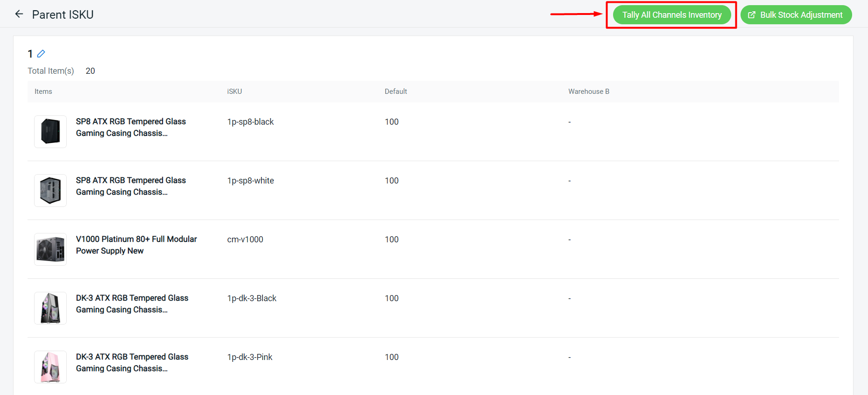Open Bulk Stock Adjustment
The image size is (868, 395).
796,15
